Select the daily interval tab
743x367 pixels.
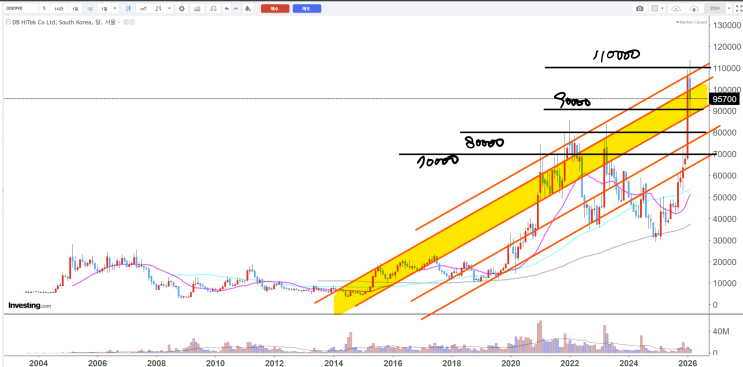click(x=75, y=9)
